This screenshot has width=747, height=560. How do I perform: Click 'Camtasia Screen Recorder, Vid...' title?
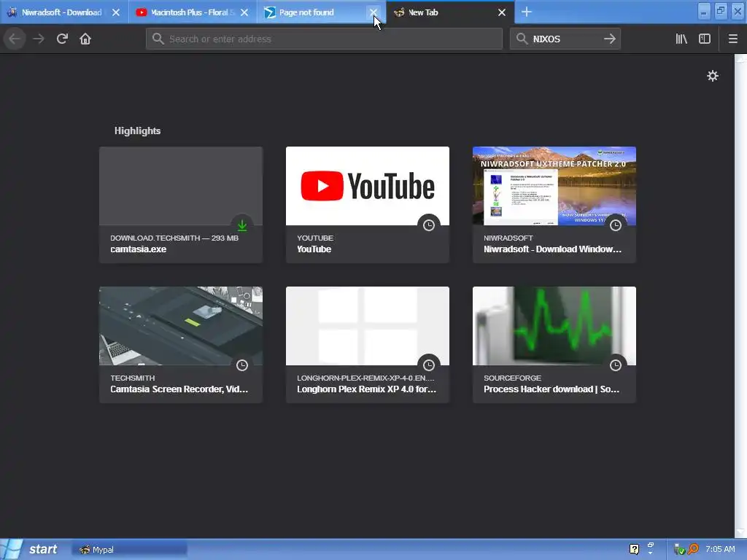tap(179, 389)
